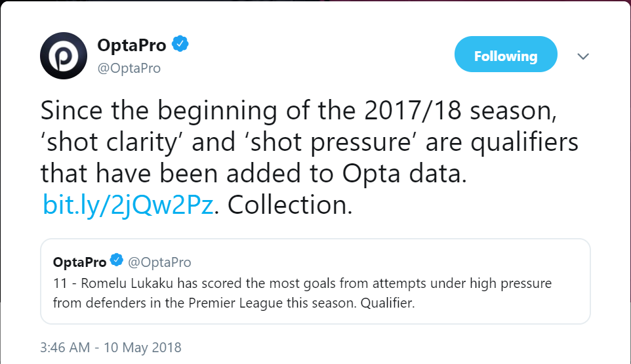Open the bit.ly/2jQw2Pz link
Image resolution: width=631 pixels, height=364 pixels.
click(128, 205)
